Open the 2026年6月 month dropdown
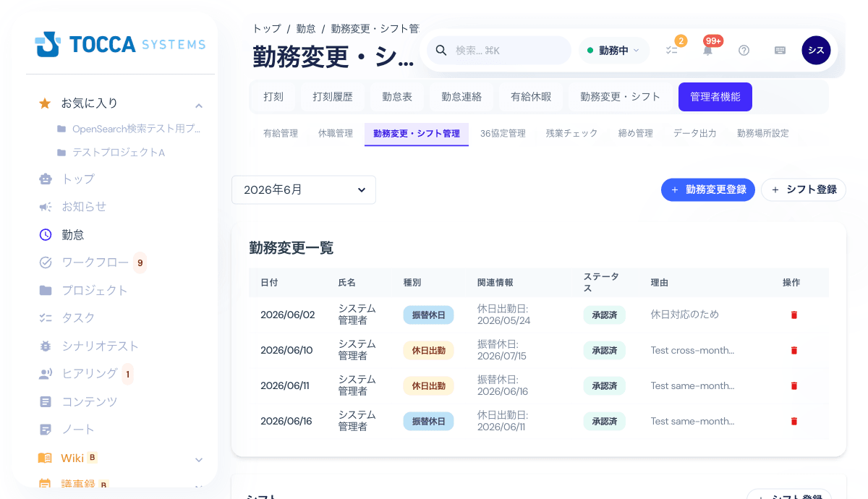 point(304,189)
